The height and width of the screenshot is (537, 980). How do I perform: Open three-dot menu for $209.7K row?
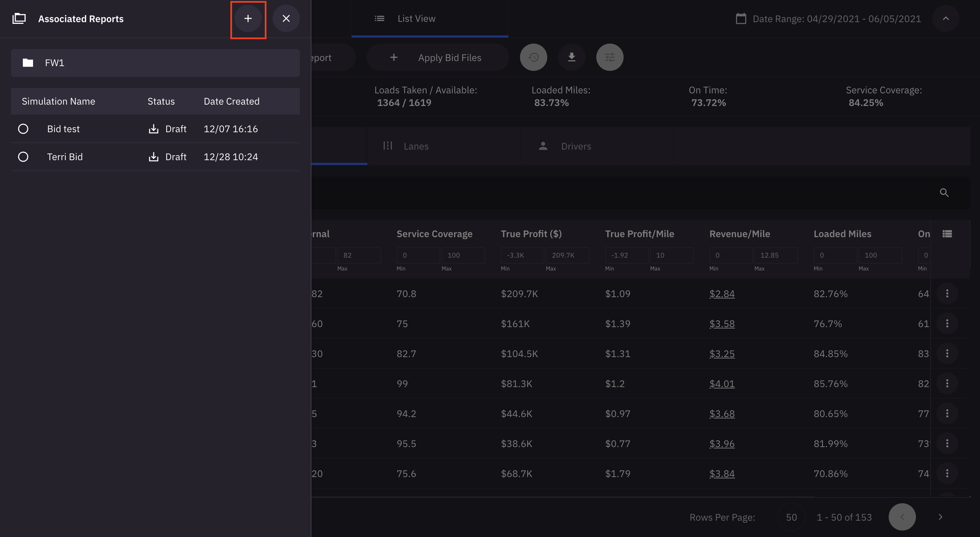947,293
